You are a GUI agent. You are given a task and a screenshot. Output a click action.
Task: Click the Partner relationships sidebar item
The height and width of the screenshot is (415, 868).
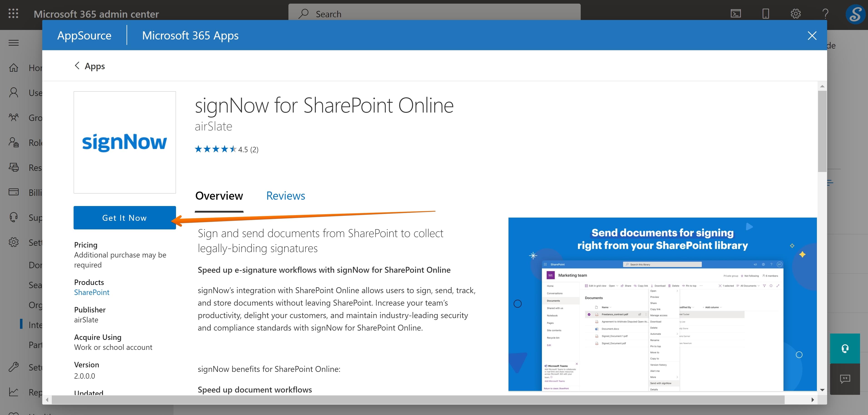pyautogui.click(x=35, y=345)
